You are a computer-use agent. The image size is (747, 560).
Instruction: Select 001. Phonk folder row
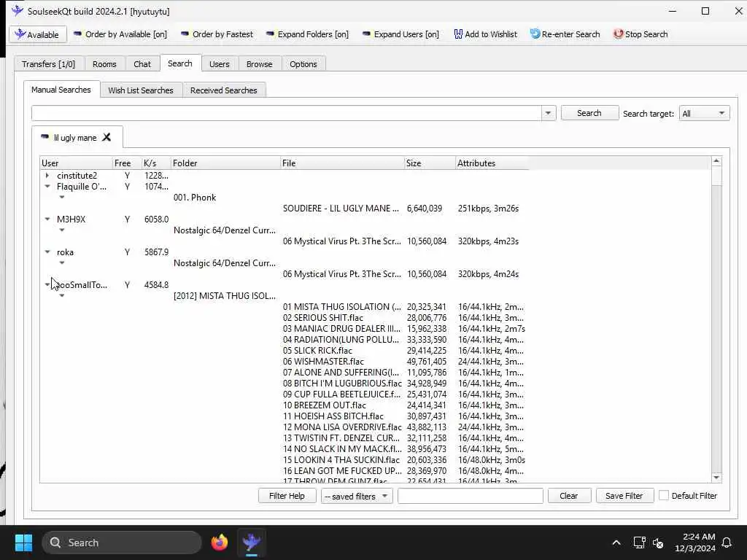(194, 197)
